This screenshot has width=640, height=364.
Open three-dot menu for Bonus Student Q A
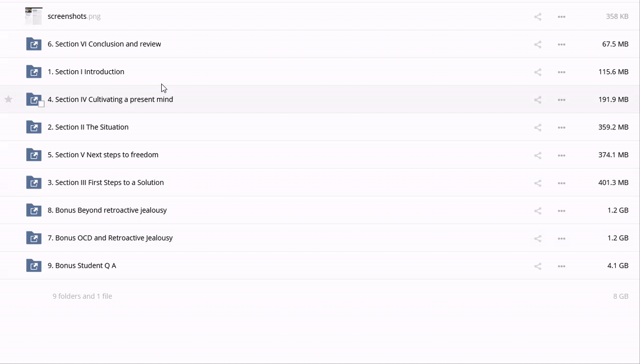coord(561,266)
